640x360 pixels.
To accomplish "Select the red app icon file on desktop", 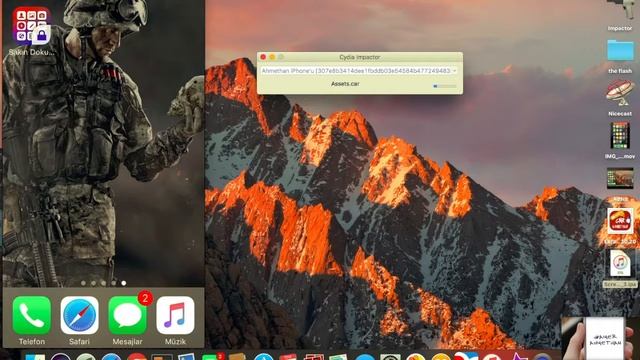I will 620,221.
